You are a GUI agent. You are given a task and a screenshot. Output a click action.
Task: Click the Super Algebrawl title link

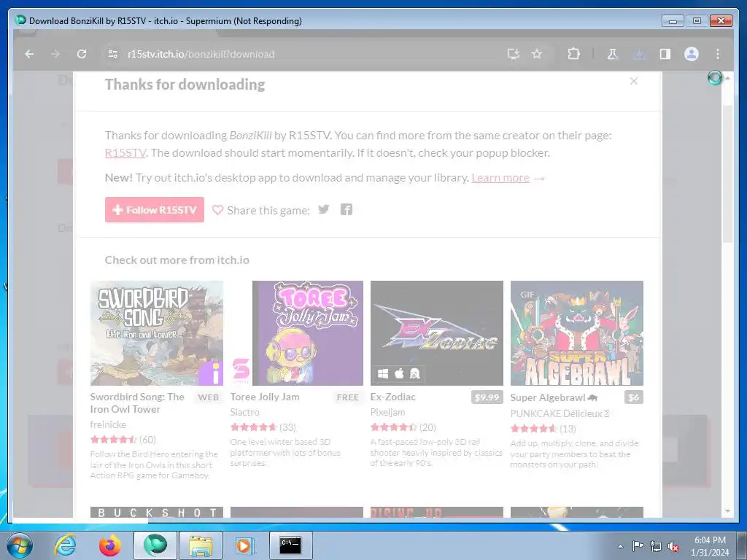[x=547, y=397]
